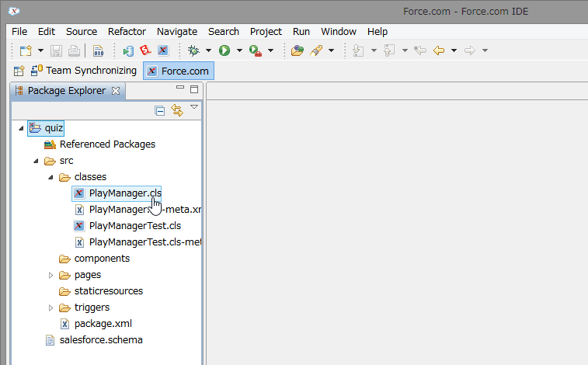The height and width of the screenshot is (365, 588).
Task: Open the Window menu
Action: (339, 32)
